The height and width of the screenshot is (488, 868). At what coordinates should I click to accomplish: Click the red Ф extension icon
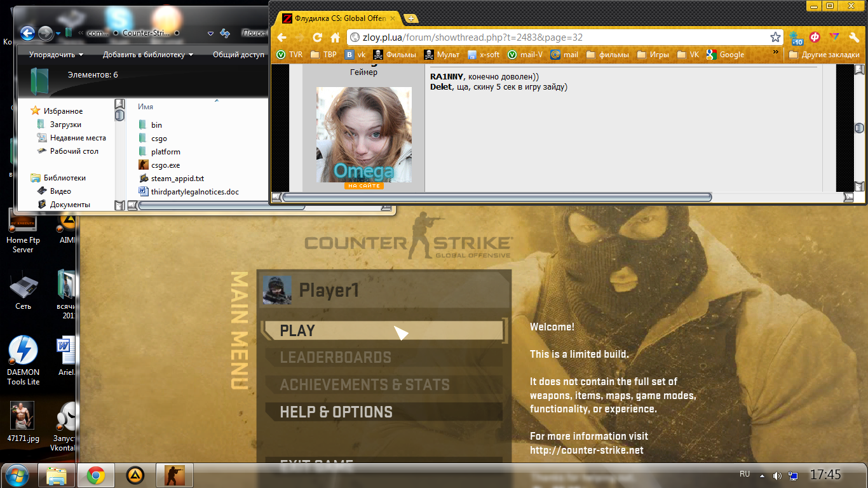[815, 37]
